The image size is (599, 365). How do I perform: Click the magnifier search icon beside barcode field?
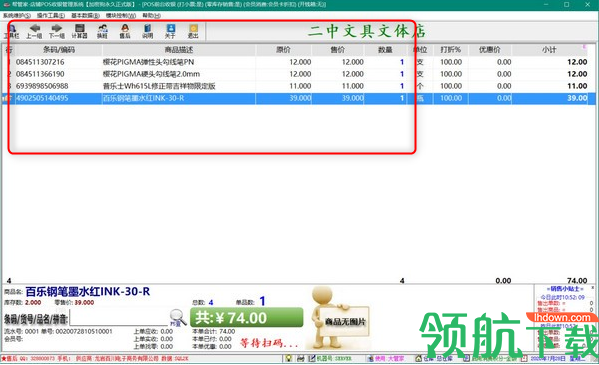tap(178, 317)
